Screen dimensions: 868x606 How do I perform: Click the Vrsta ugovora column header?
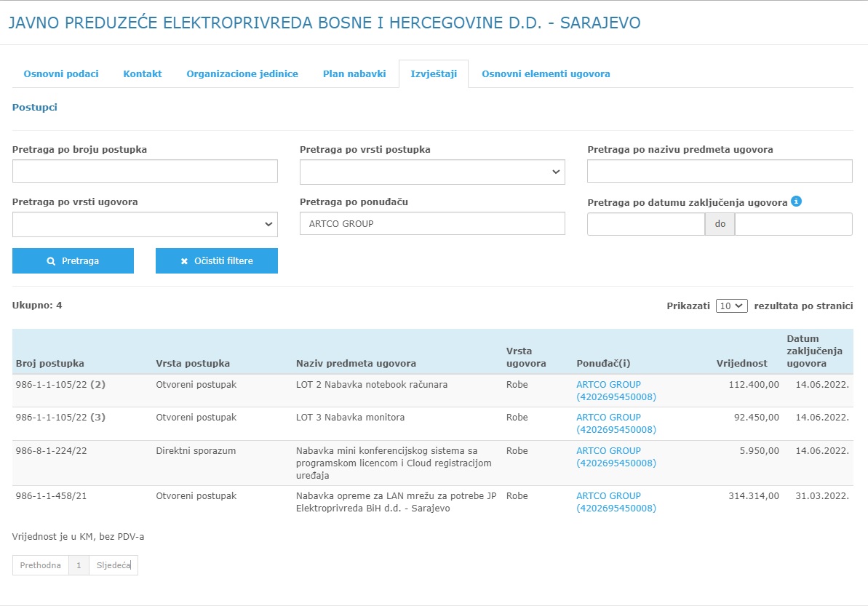point(526,357)
